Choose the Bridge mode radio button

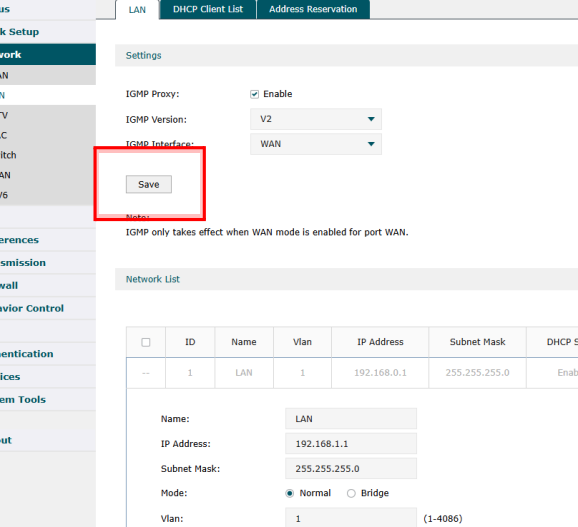pyautogui.click(x=351, y=493)
